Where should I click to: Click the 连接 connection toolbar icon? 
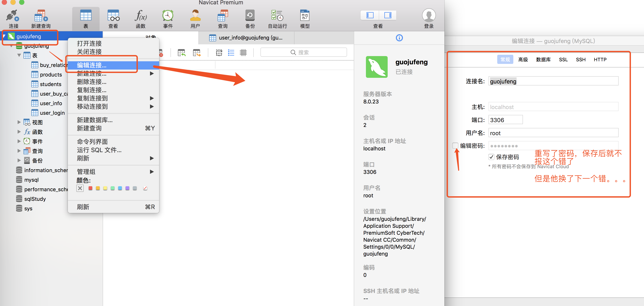point(13,16)
